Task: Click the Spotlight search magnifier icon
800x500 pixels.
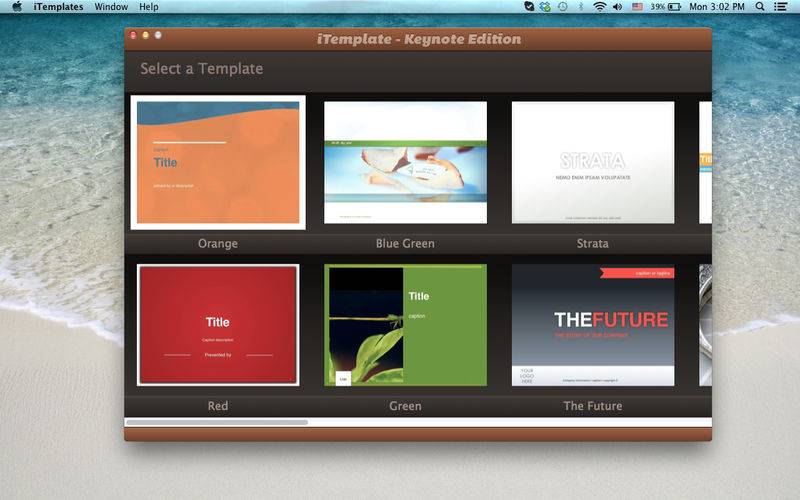Action: (760, 7)
